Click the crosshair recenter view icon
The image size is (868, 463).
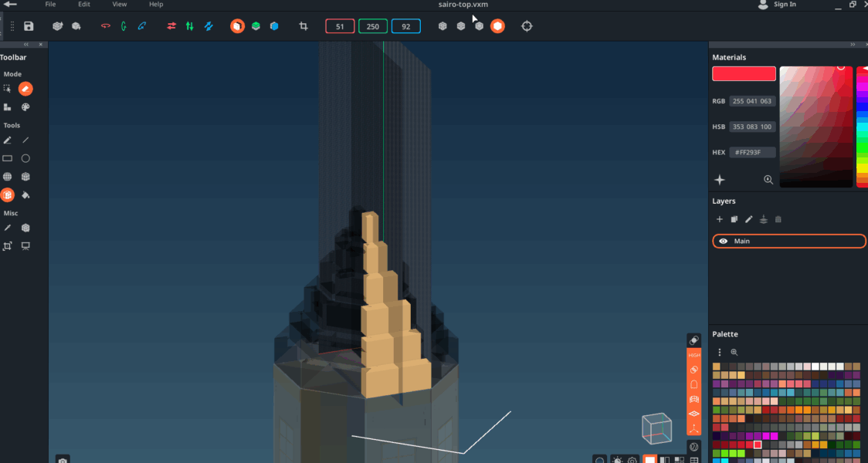coord(527,26)
